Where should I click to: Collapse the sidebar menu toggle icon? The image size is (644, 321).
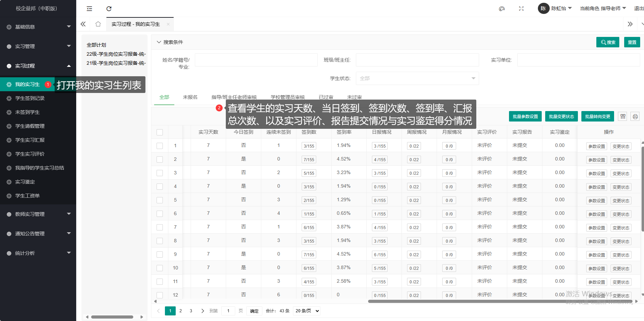[89, 9]
